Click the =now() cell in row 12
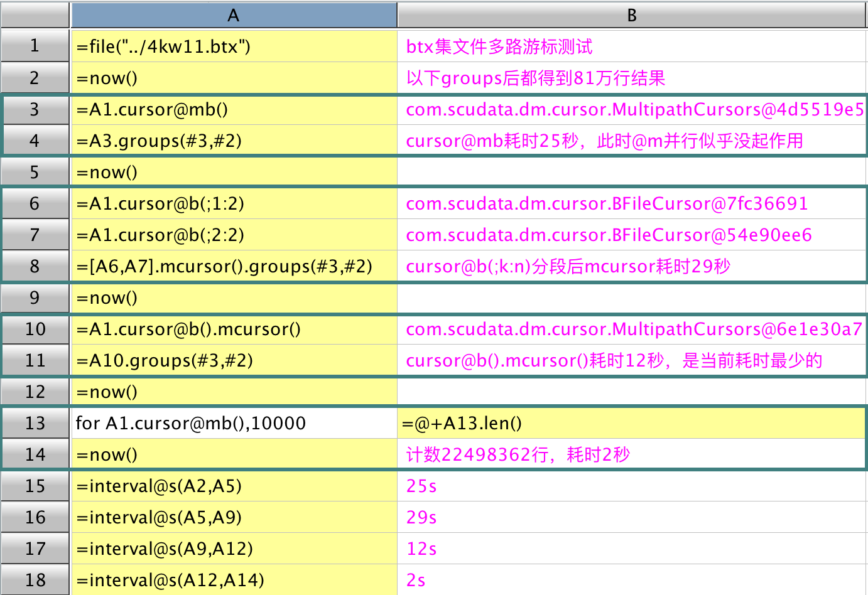868x595 pixels. pos(234,391)
